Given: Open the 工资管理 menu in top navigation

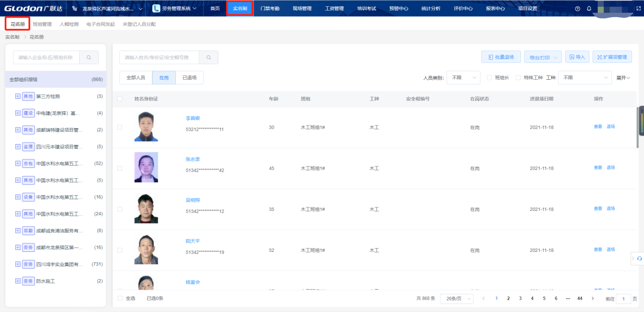Looking at the screenshot, I should pyautogui.click(x=334, y=9).
